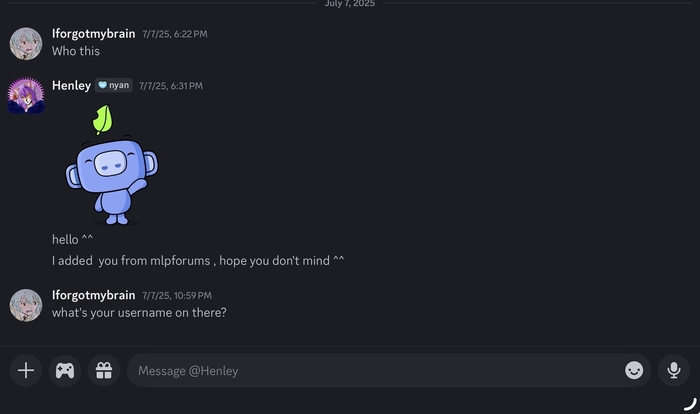Screen dimensions: 700x414
Task: Open Henley's purple-haired avatar
Action: (x=26, y=95)
